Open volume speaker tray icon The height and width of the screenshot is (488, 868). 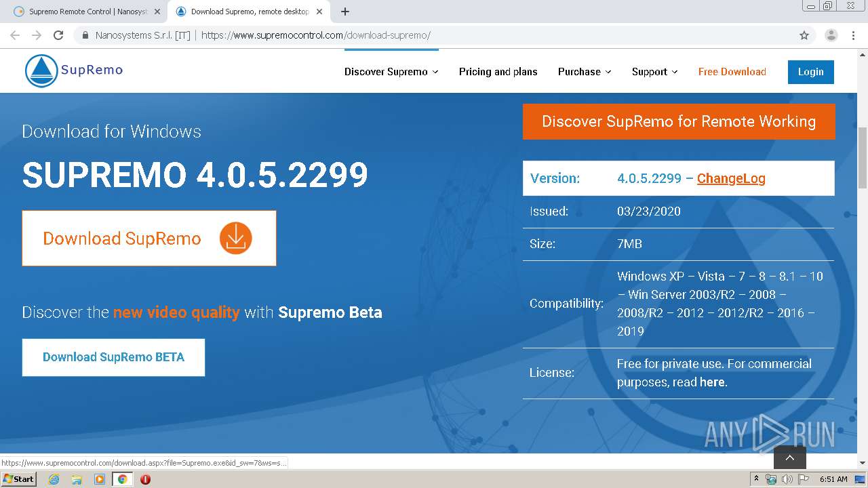tap(787, 479)
